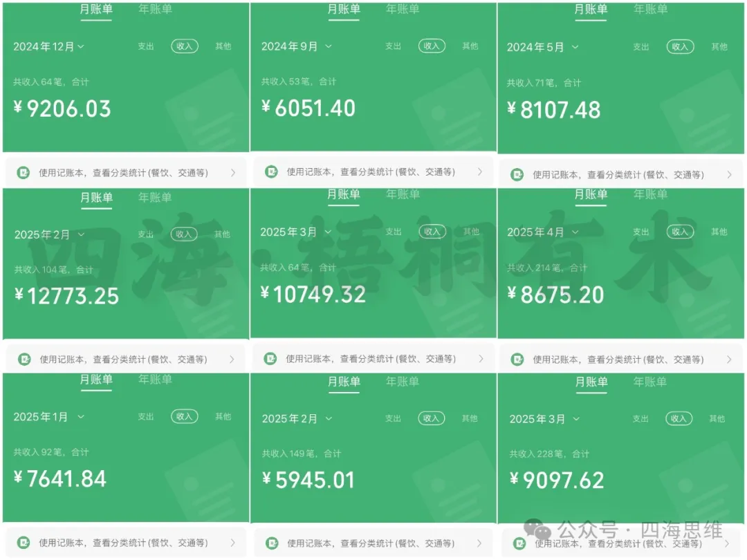
Task: Click the ledger icon beneath February 2025 bill
Action: pyautogui.click(x=25, y=358)
